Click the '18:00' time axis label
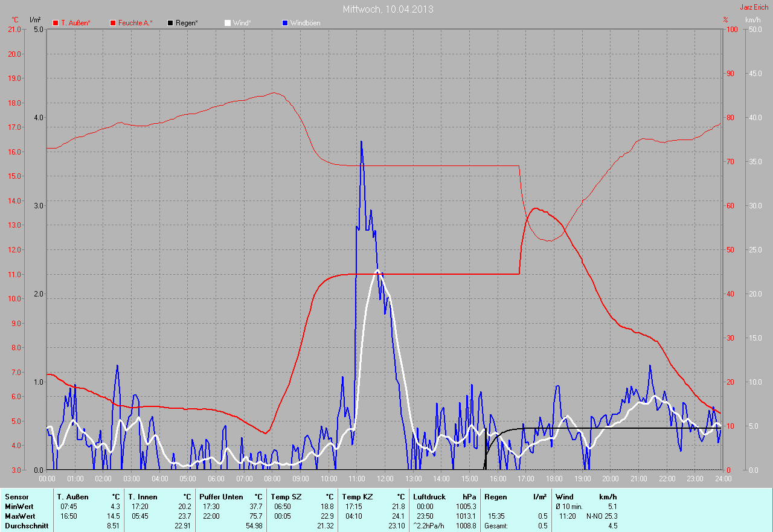773x532 pixels. 554,478
